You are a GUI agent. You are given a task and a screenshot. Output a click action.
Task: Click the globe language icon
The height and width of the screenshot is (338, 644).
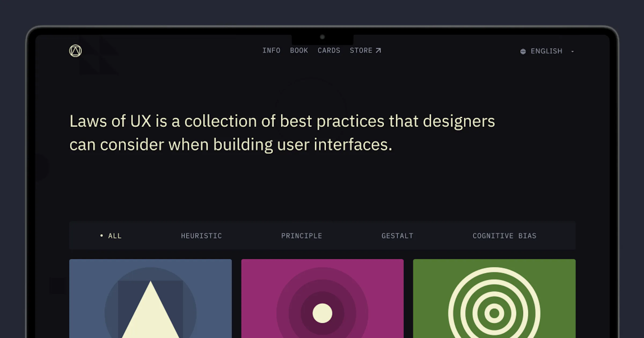coord(523,51)
